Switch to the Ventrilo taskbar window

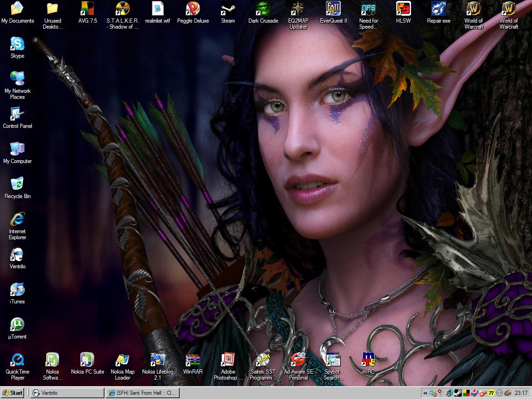point(67,393)
